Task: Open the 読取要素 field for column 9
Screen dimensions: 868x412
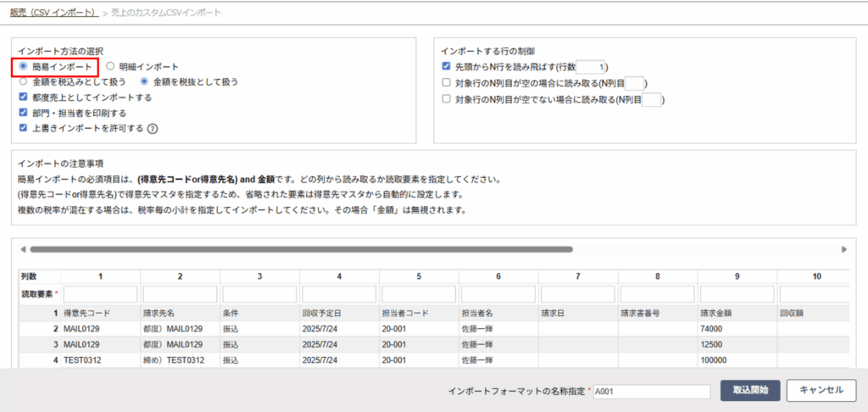Action: click(x=736, y=293)
